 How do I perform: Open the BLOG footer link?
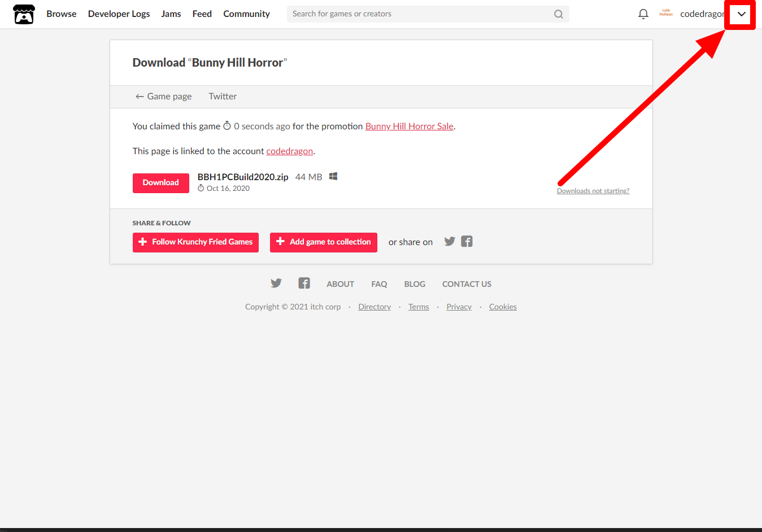[x=415, y=284]
